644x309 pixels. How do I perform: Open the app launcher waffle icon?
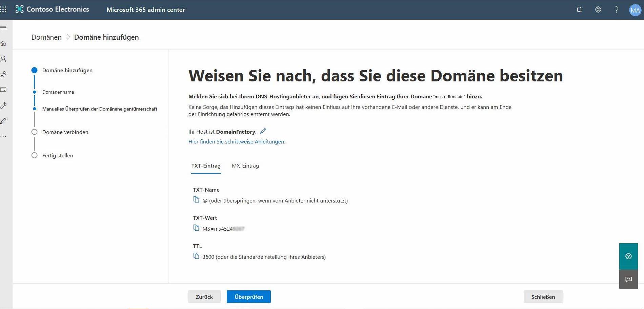3,9
